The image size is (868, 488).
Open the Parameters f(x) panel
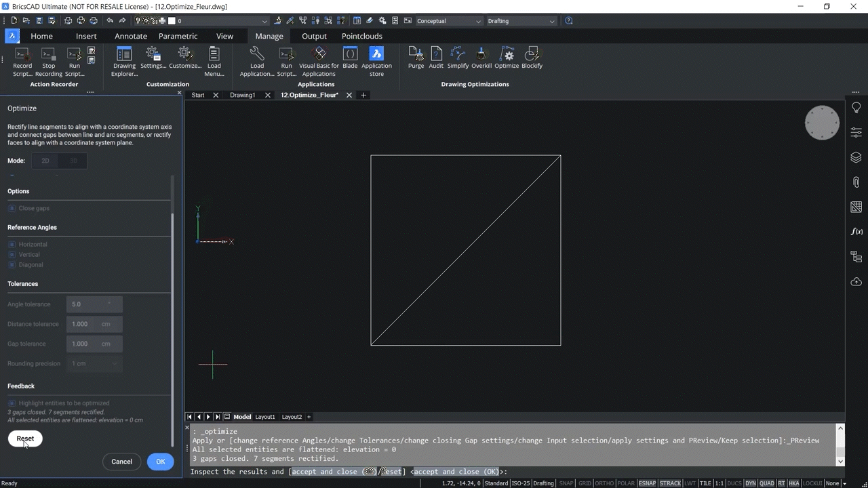[x=856, y=232]
